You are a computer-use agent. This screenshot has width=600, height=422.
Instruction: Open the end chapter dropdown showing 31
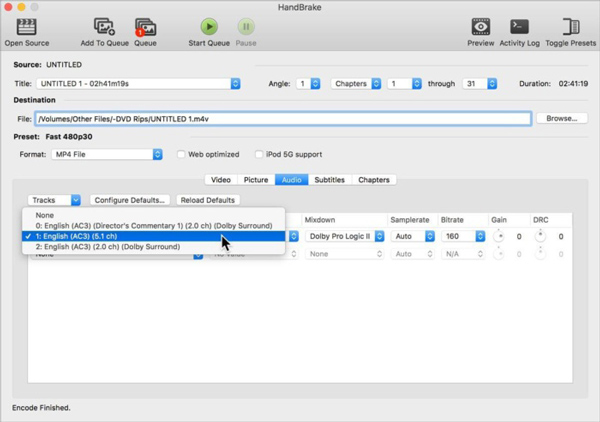[x=479, y=83]
